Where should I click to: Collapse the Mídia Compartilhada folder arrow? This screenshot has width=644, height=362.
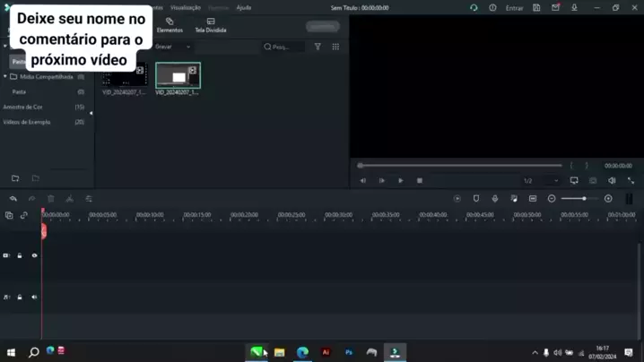4,77
